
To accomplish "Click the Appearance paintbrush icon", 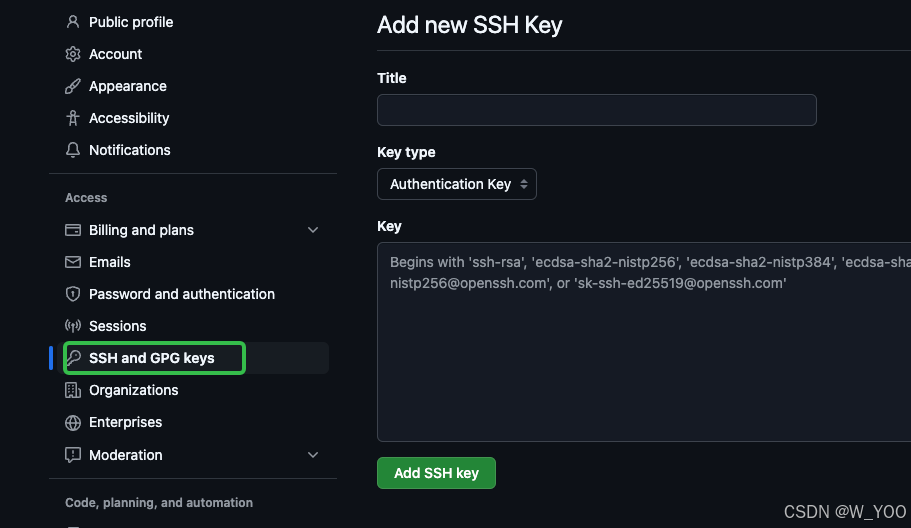I will pos(73,86).
